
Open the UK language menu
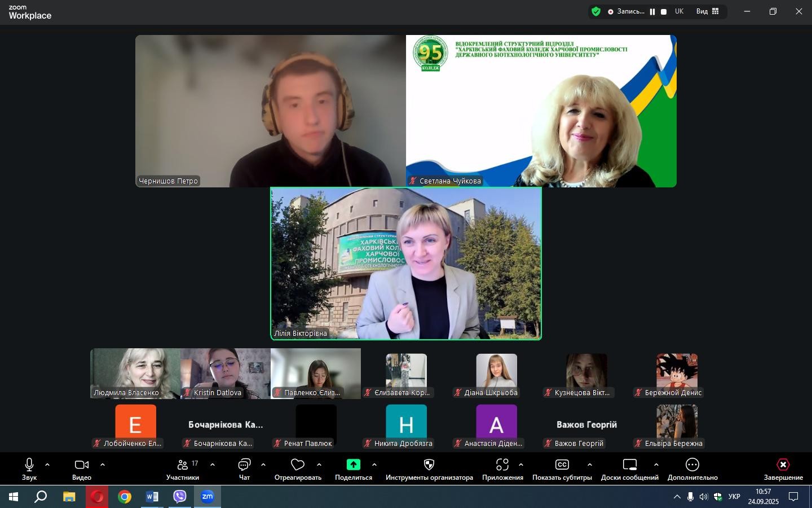pyautogui.click(x=679, y=11)
